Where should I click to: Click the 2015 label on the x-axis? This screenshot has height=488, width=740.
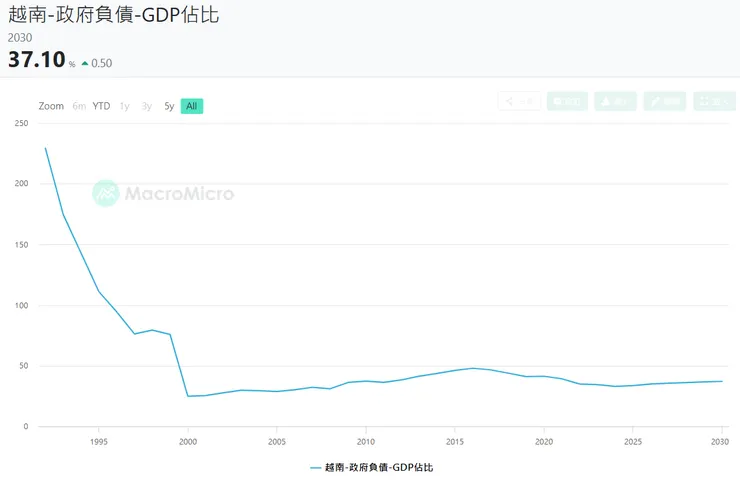coord(455,441)
